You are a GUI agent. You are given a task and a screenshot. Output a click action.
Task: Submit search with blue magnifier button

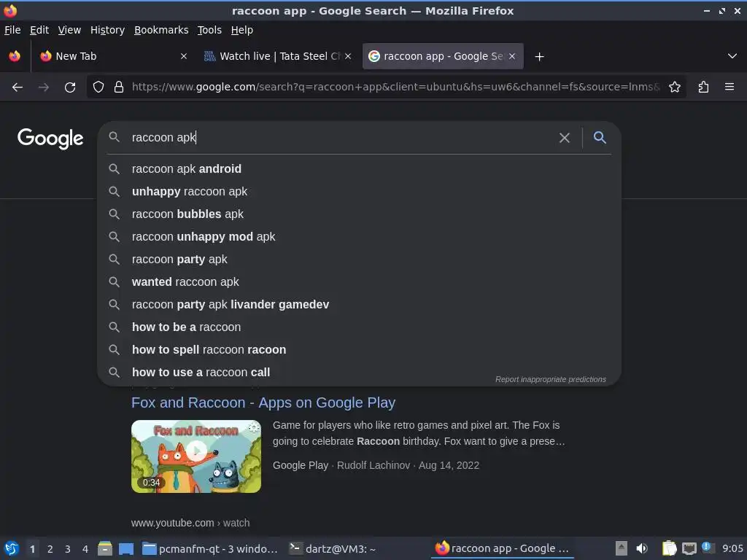600,138
